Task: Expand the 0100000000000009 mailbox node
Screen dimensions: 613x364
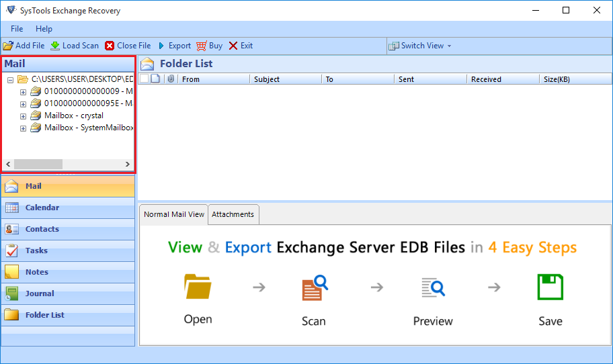Action: coord(23,92)
